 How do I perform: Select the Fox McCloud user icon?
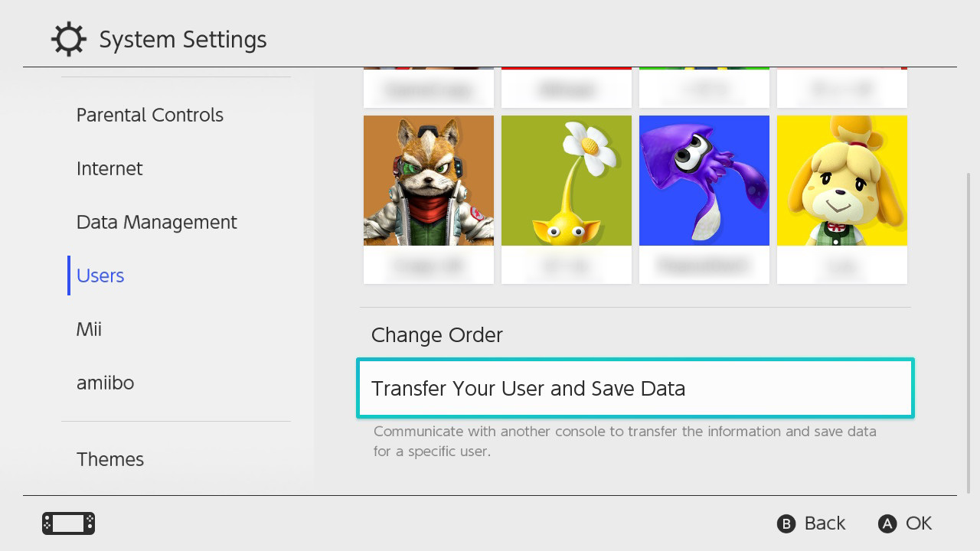(x=429, y=181)
